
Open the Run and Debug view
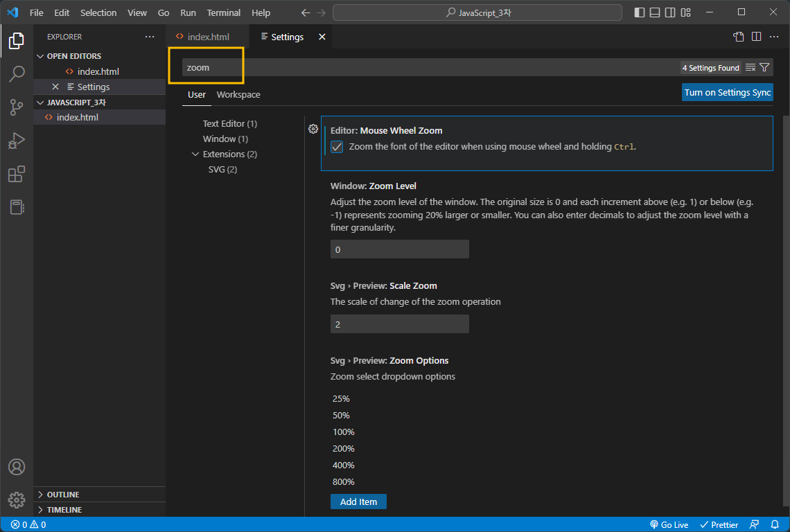click(17, 141)
